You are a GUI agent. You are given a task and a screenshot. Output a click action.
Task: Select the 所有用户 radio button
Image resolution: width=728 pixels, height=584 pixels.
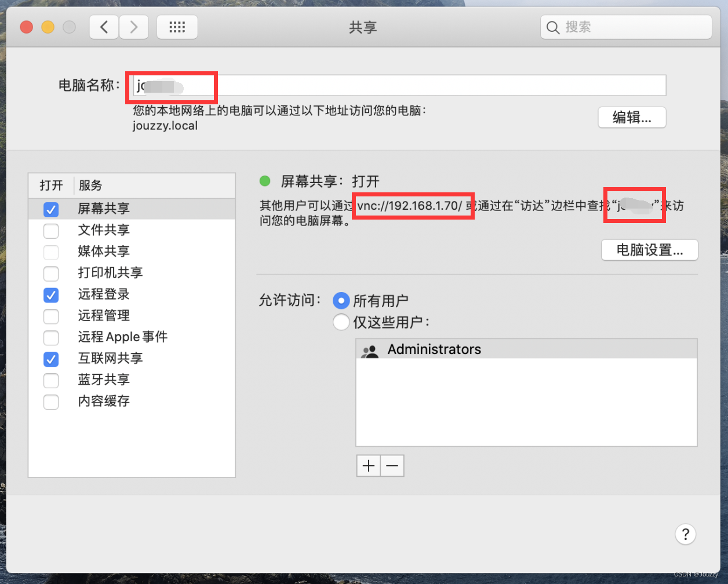[341, 300]
